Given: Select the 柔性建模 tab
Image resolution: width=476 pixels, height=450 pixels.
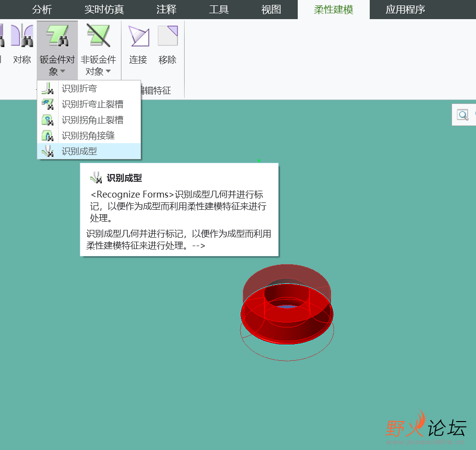Looking at the screenshot, I should tap(333, 9).
